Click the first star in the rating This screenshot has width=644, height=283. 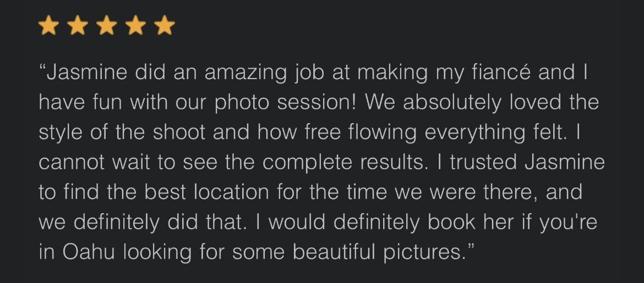pyautogui.click(x=48, y=25)
